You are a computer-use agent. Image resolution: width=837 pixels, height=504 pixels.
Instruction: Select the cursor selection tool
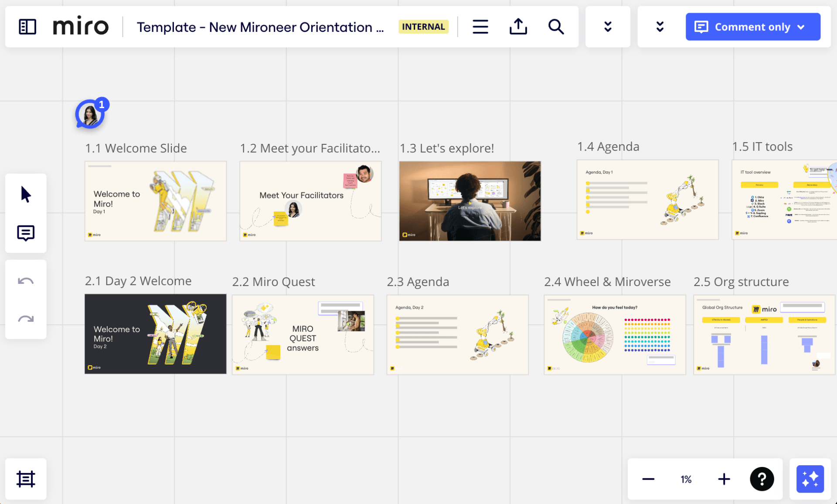[x=26, y=194]
